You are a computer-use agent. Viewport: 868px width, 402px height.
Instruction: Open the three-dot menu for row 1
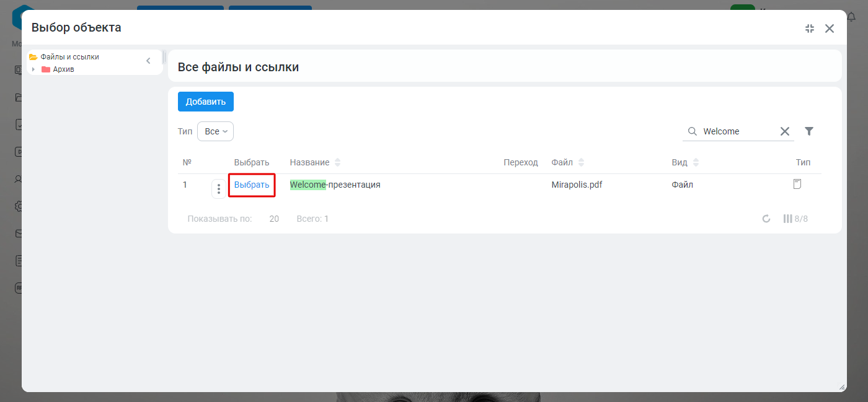pyautogui.click(x=219, y=189)
